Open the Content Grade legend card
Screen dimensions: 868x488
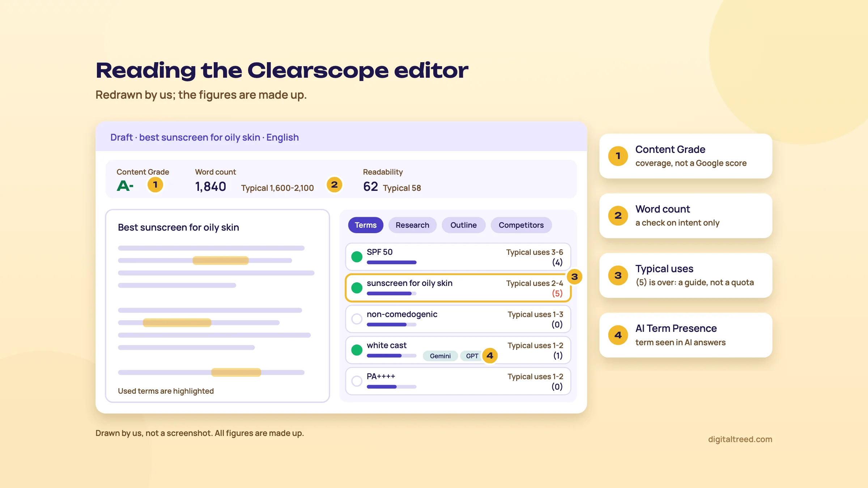click(x=686, y=156)
